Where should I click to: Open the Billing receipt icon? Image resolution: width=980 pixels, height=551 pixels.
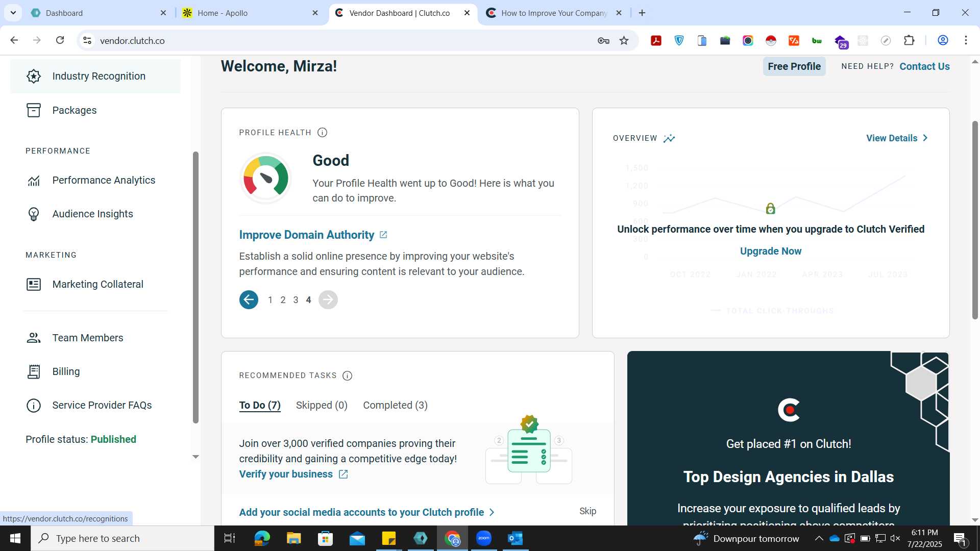[x=34, y=371]
